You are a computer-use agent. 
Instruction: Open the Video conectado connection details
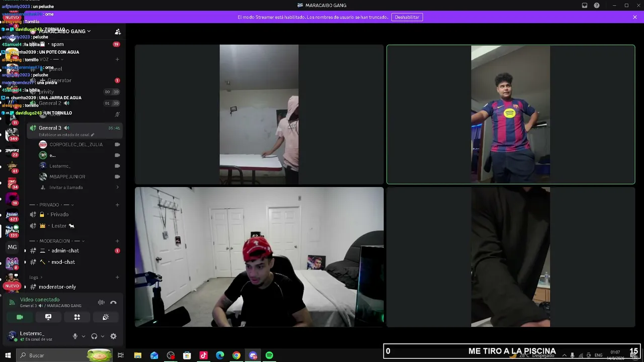40,300
